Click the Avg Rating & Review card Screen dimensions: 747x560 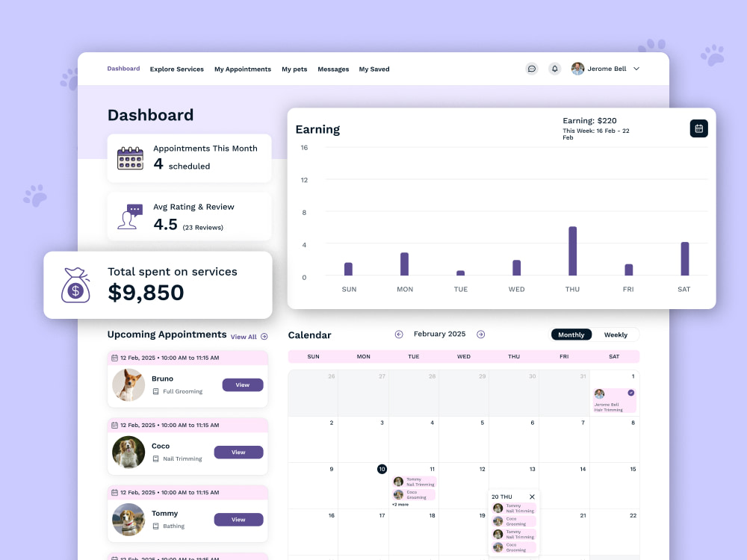pos(189,217)
